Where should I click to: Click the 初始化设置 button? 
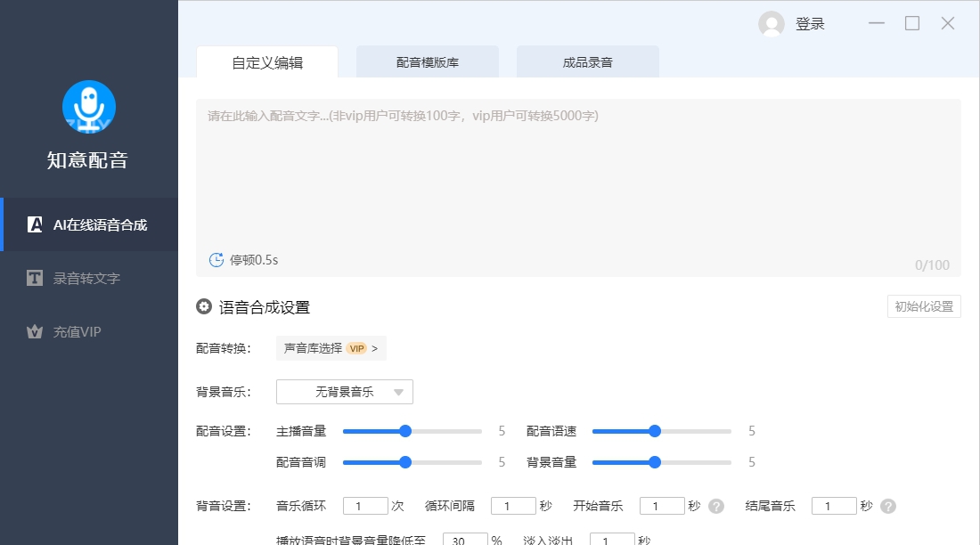pyautogui.click(x=923, y=306)
